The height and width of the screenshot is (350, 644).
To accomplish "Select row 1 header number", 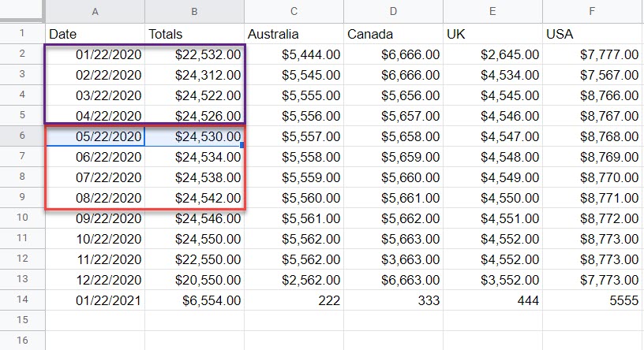I will click(22, 34).
